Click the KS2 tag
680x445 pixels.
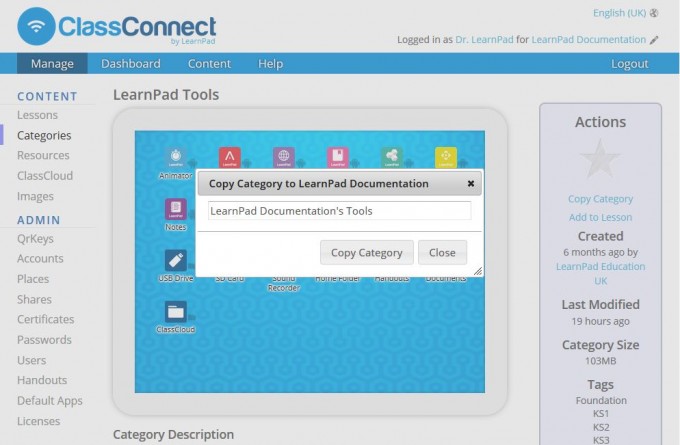[601, 427]
